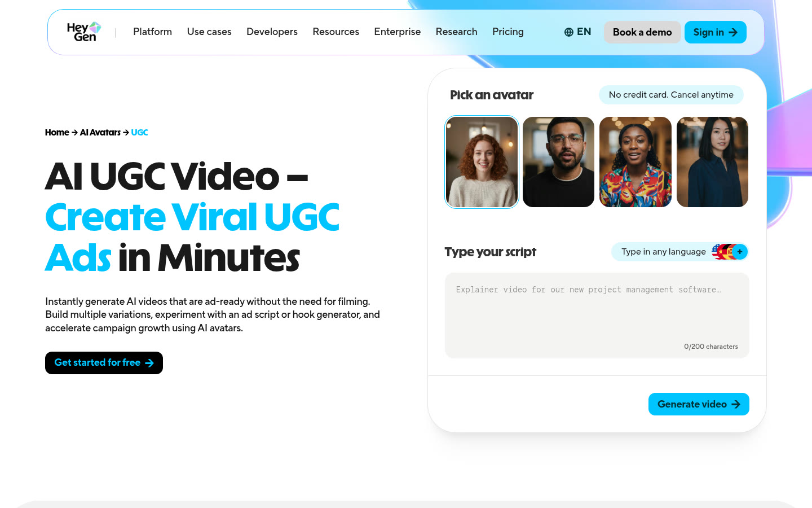Go to Home breadcrumb link
Screen dimensions: 812x508
pos(57,133)
